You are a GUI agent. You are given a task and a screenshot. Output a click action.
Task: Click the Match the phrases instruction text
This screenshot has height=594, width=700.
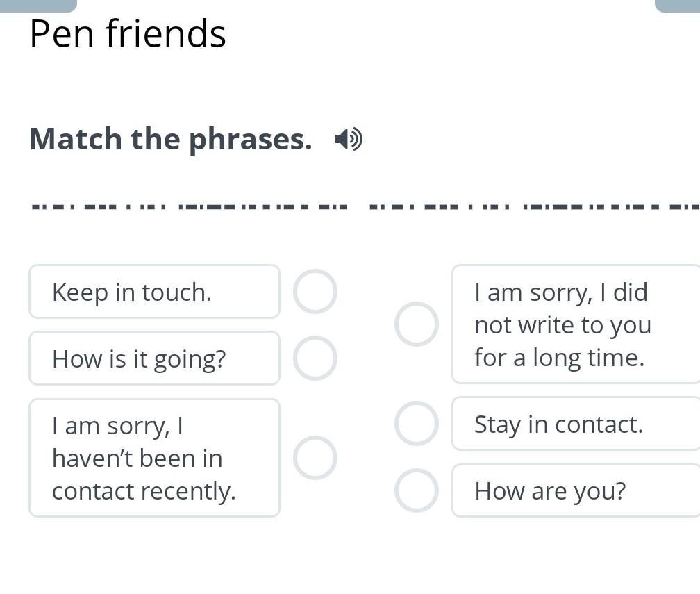pos(171,139)
